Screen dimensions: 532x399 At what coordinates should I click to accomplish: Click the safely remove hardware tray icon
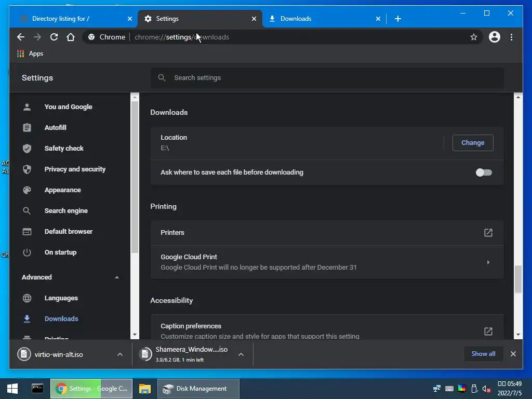(x=474, y=389)
